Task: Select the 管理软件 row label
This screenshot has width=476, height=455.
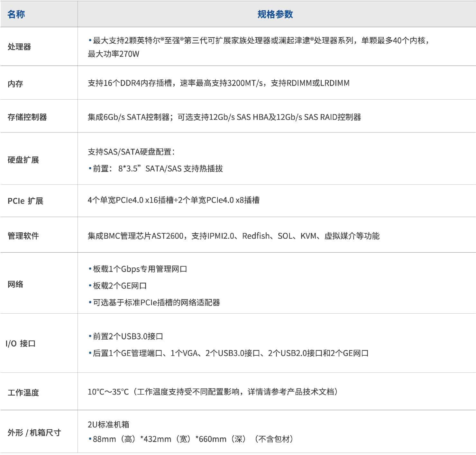Action: pos(23,236)
